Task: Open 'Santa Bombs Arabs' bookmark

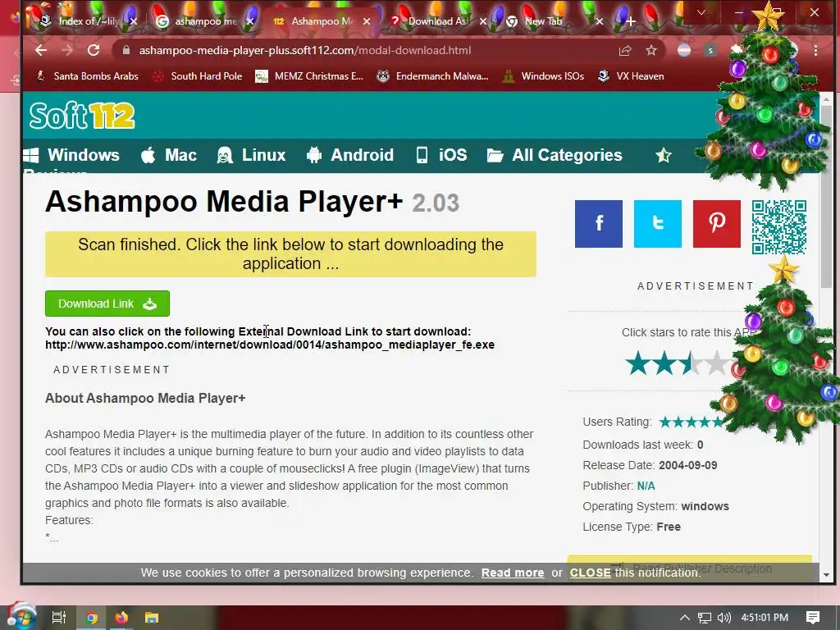Action: point(88,76)
